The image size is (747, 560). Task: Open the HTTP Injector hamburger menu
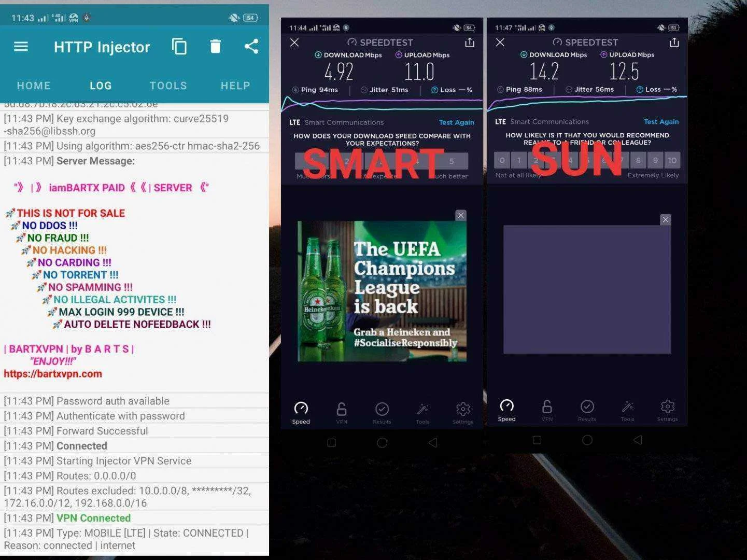tap(21, 47)
